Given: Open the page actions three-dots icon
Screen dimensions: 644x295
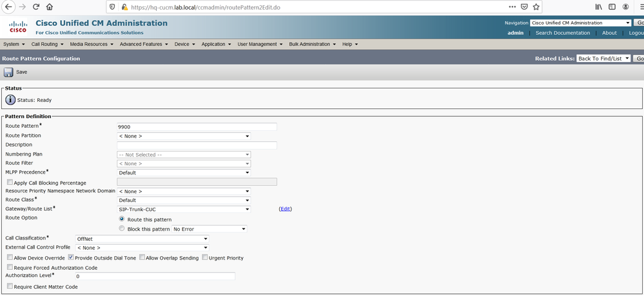Looking at the screenshot, I should tap(512, 7).
